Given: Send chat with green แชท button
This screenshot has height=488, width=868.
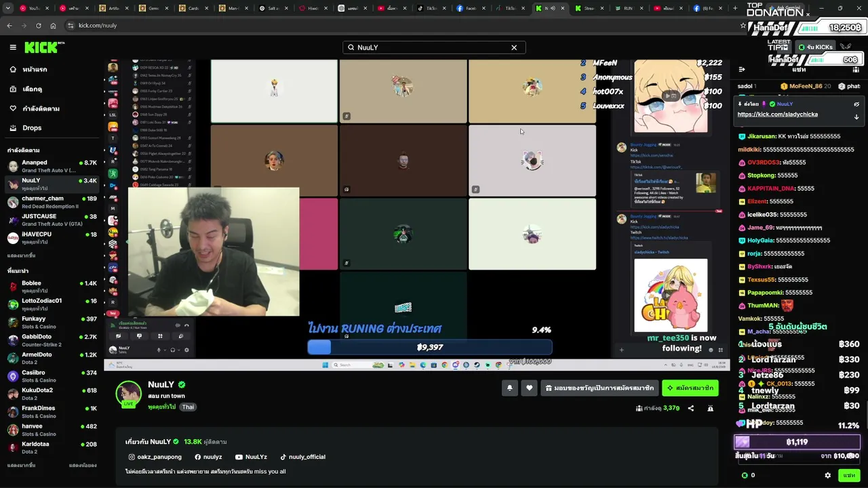Looking at the screenshot, I should coord(849,475).
